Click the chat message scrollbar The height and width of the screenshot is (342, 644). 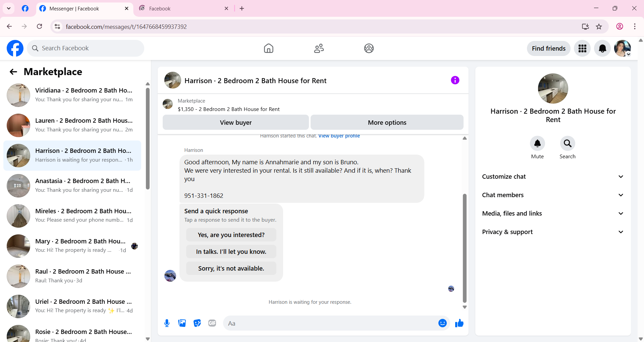(465, 248)
